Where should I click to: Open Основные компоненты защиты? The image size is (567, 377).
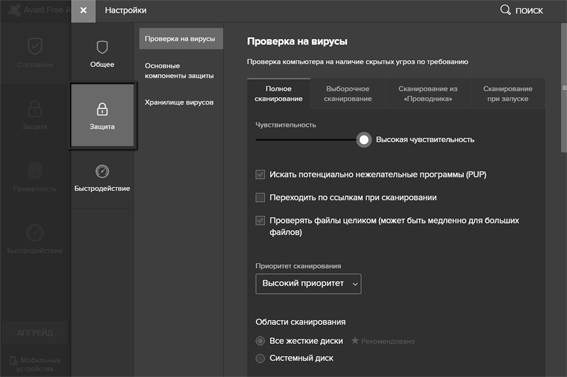[179, 71]
